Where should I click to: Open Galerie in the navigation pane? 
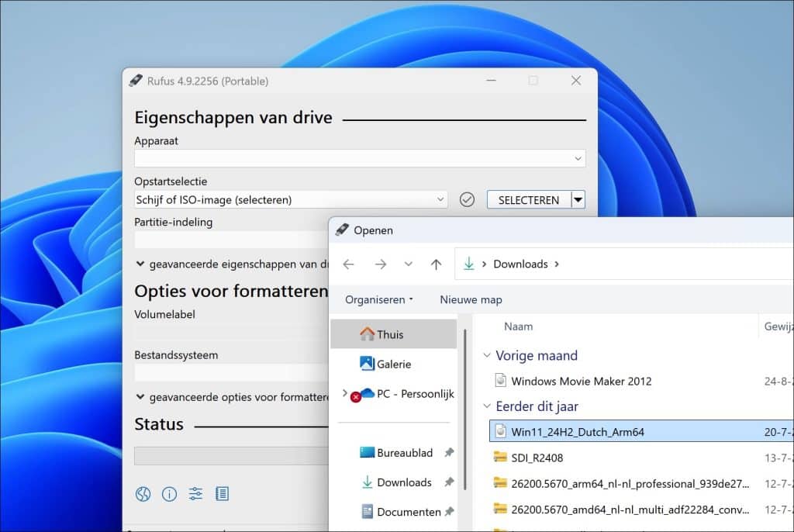tap(393, 364)
